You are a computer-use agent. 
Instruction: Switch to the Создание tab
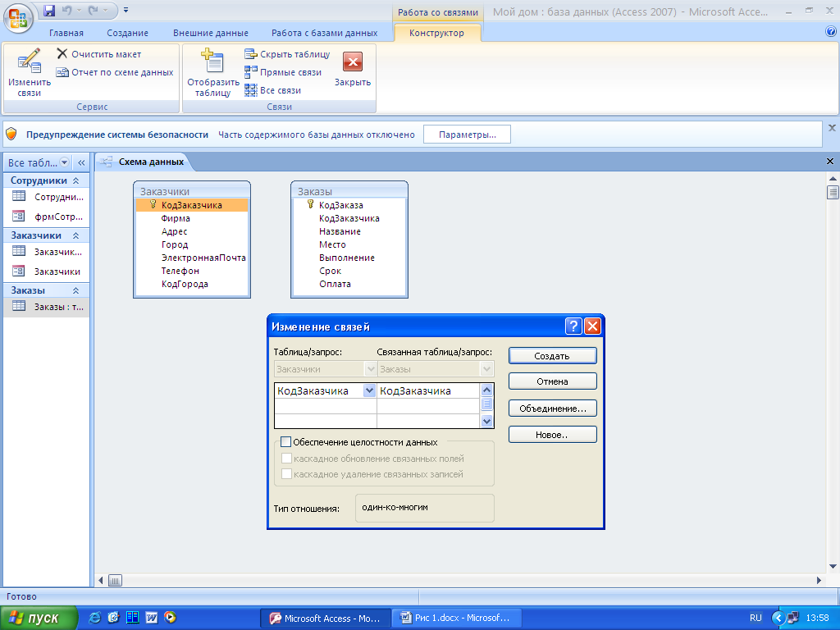127,33
